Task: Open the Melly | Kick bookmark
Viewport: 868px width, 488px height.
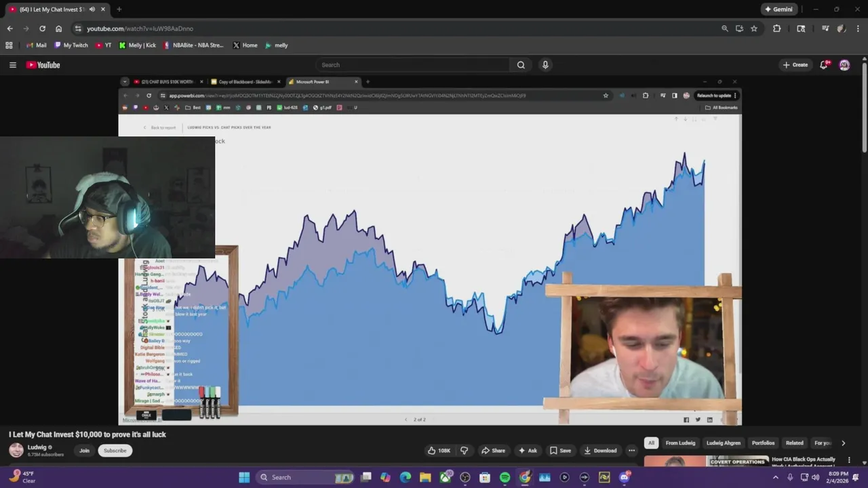Action: pos(138,45)
